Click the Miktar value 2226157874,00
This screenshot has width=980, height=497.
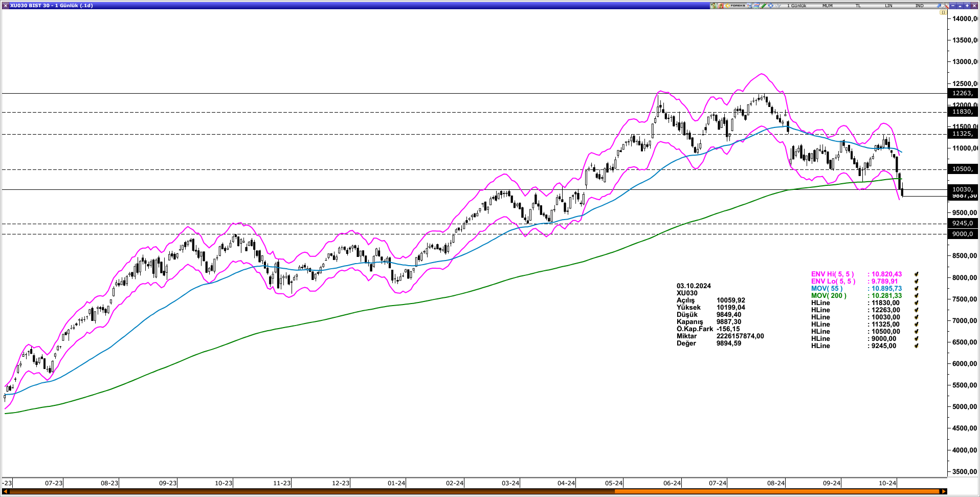(740, 336)
